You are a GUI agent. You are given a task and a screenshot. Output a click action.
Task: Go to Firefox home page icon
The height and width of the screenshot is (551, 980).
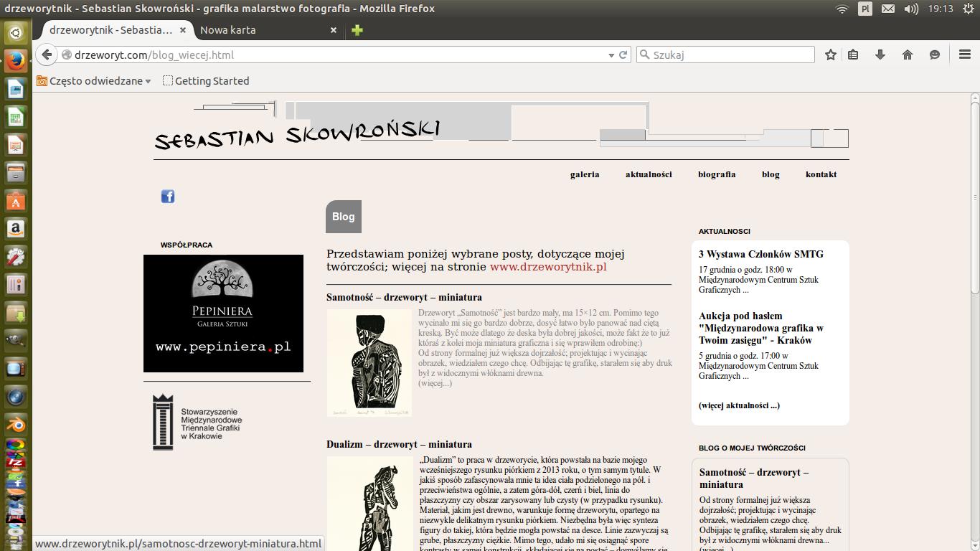point(908,55)
